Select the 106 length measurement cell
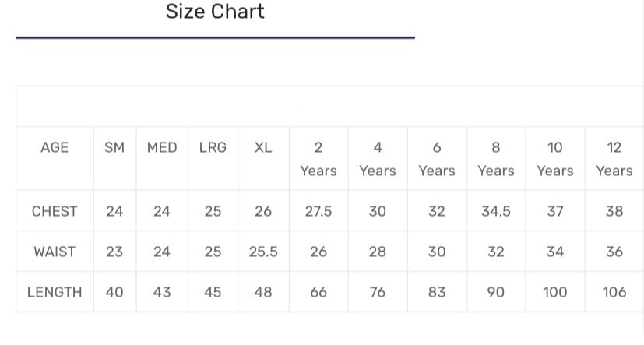The image size is (644, 345). click(614, 292)
